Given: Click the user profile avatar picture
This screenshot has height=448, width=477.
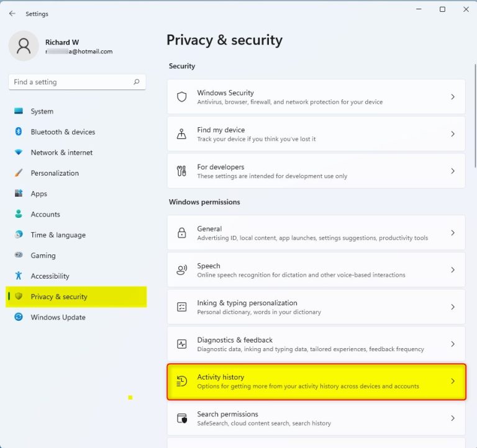Looking at the screenshot, I should 24,46.
